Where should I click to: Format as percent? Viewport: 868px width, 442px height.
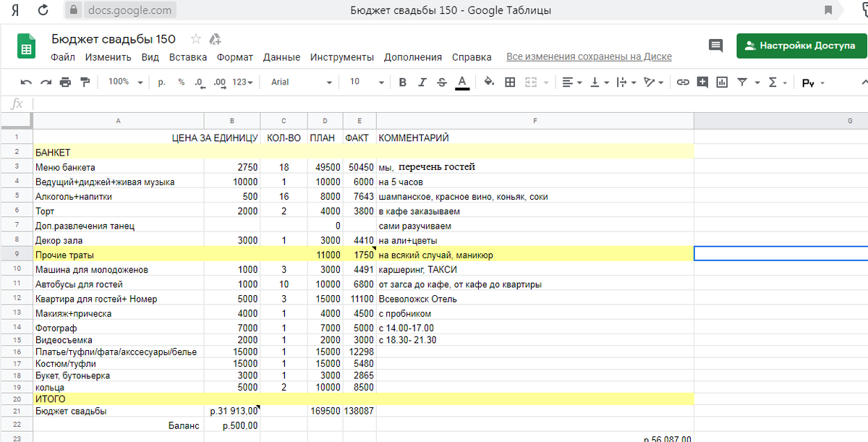(181, 82)
